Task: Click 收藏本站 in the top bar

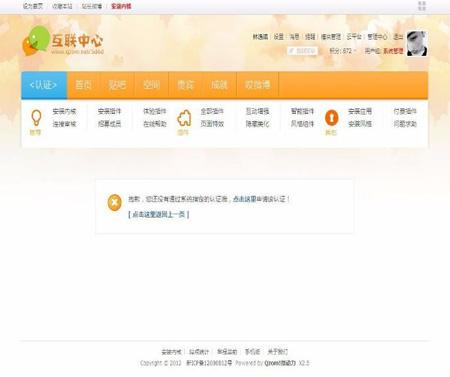Action: pos(62,6)
